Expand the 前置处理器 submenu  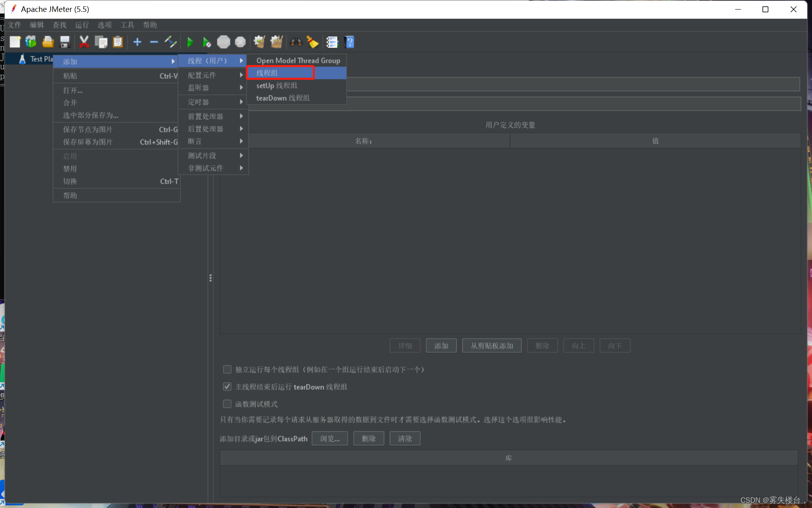(213, 116)
